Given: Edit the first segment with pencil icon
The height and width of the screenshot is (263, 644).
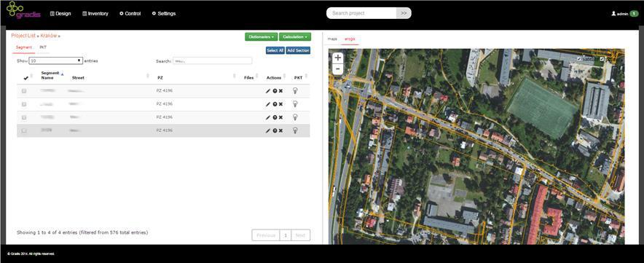Looking at the screenshot, I should (268, 91).
